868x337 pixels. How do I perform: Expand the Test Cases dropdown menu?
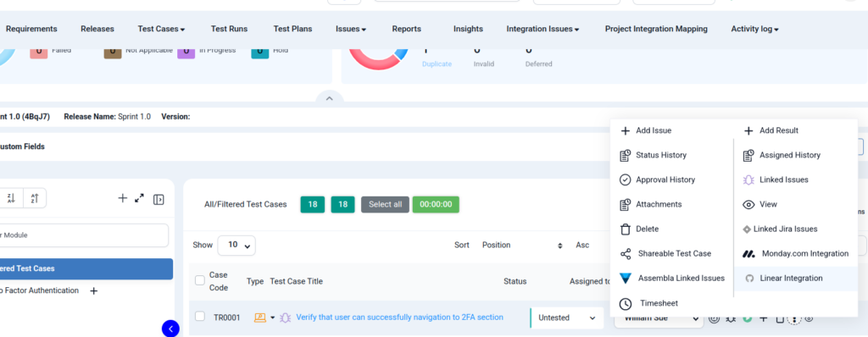161,29
